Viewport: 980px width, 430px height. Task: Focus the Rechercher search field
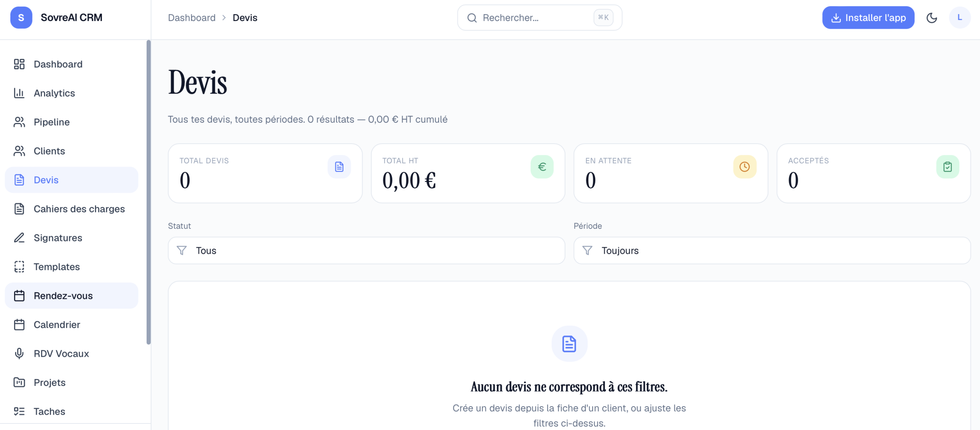click(x=539, y=18)
